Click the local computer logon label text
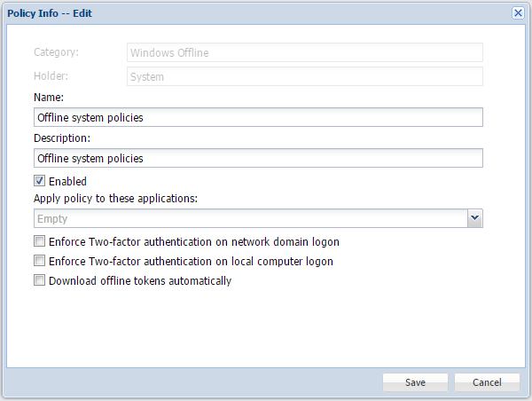This screenshot has width=532, height=401. pos(191,262)
